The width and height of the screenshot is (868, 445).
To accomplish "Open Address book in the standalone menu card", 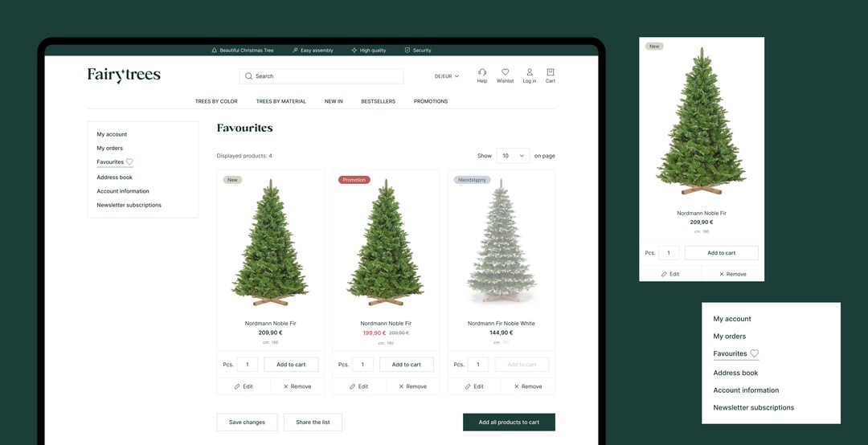I will coord(735,373).
